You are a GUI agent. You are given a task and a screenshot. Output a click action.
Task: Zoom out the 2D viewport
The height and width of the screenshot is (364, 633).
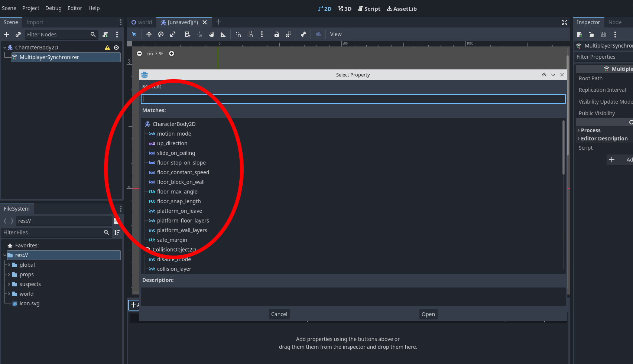[139, 53]
